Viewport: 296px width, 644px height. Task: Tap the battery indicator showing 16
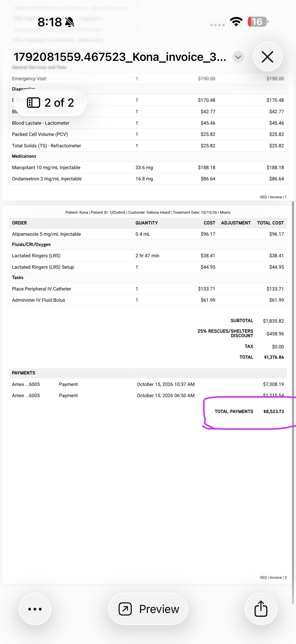point(258,22)
